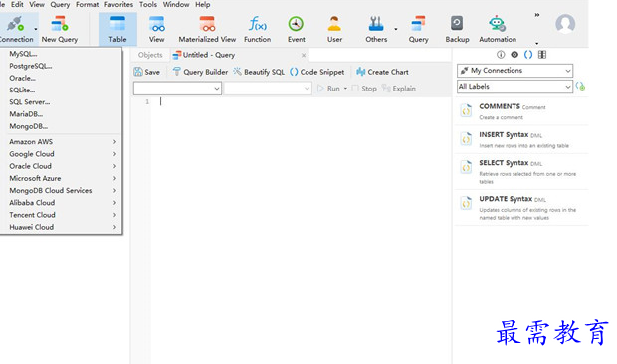Click the user avatar icon
Viewport: 617px width, 364px height.
point(565,24)
